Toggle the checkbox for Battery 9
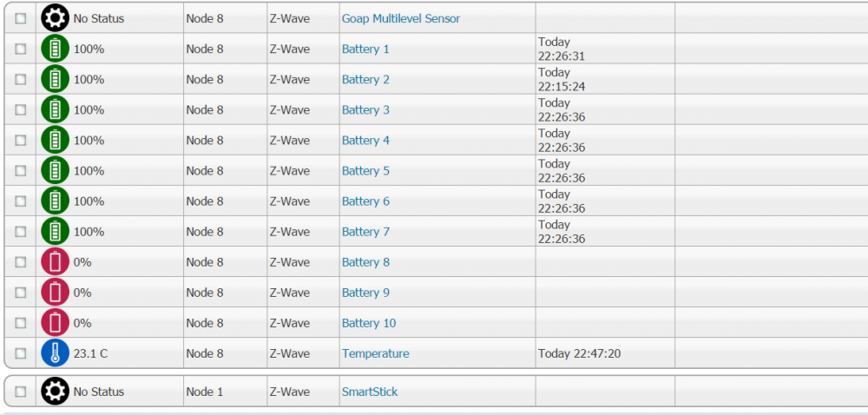This screenshot has height=415, width=868. 21,293
